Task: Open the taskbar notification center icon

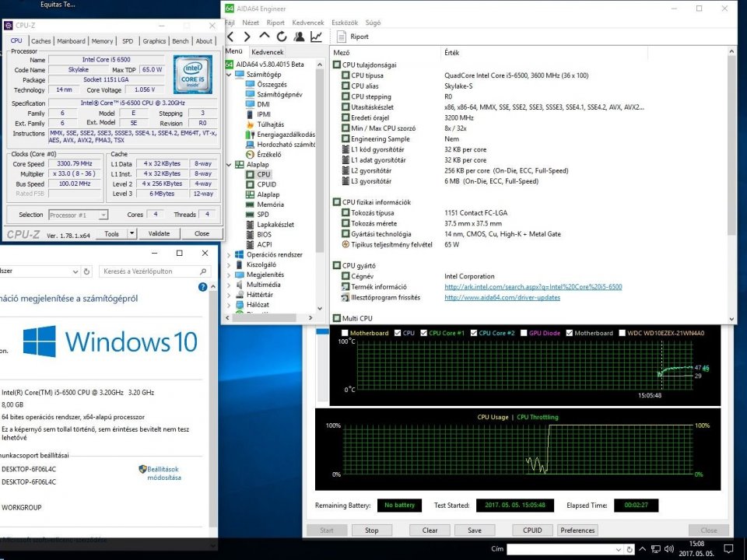Action: 728,548
